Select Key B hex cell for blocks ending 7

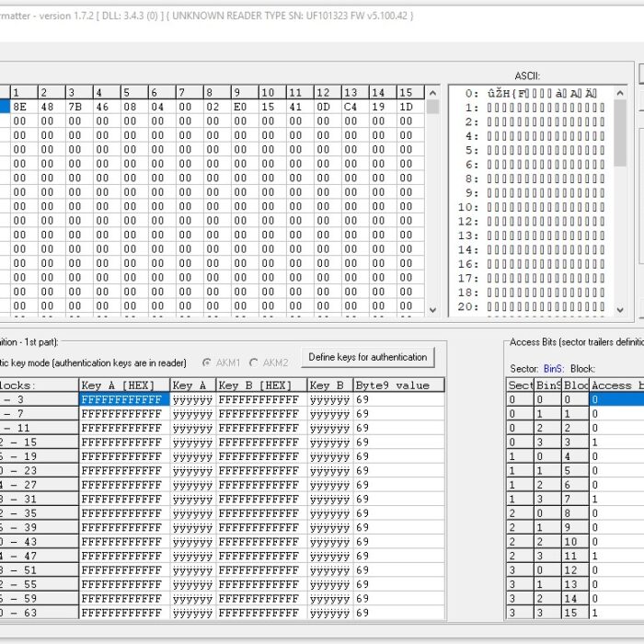tap(261, 414)
